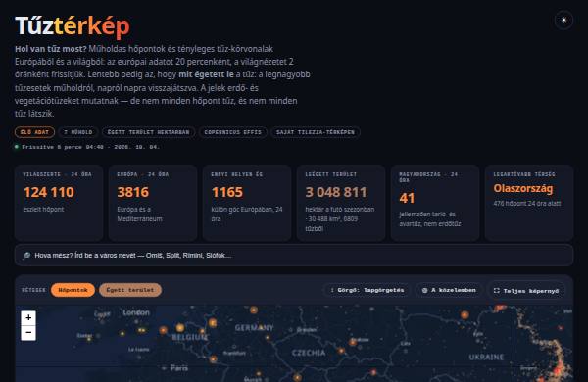Click the észlelt hőpont caption
The width and height of the screenshot is (588, 382).
click(43, 210)
